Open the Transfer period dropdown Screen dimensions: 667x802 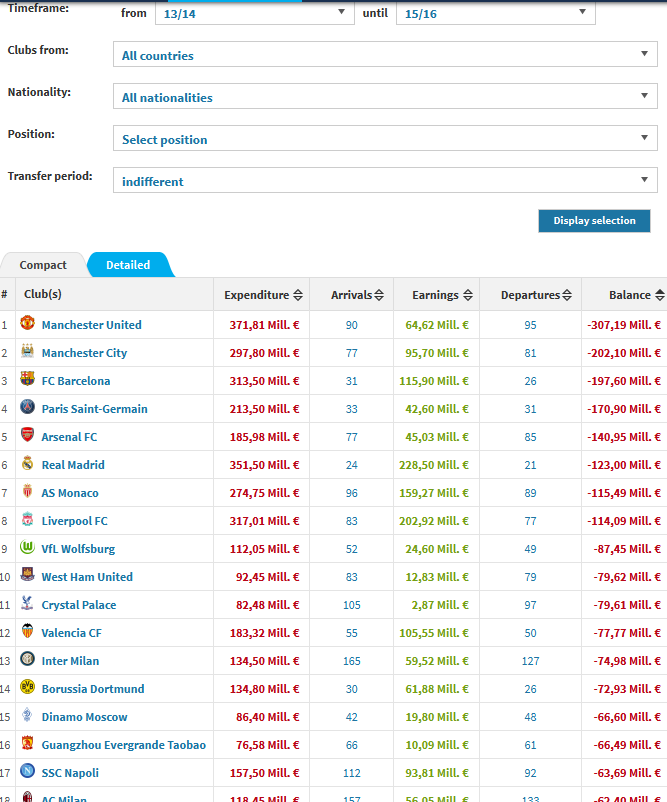pos(385,181)
